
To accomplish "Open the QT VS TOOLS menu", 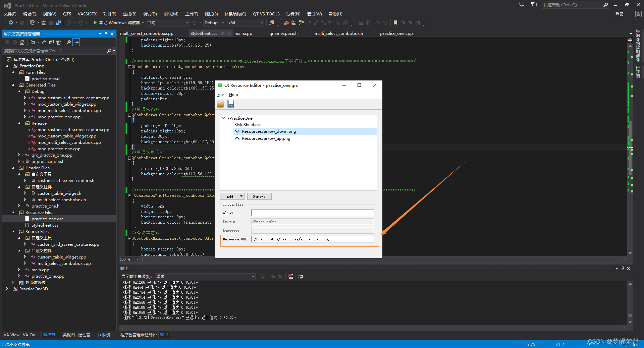I will coord(266,14).
